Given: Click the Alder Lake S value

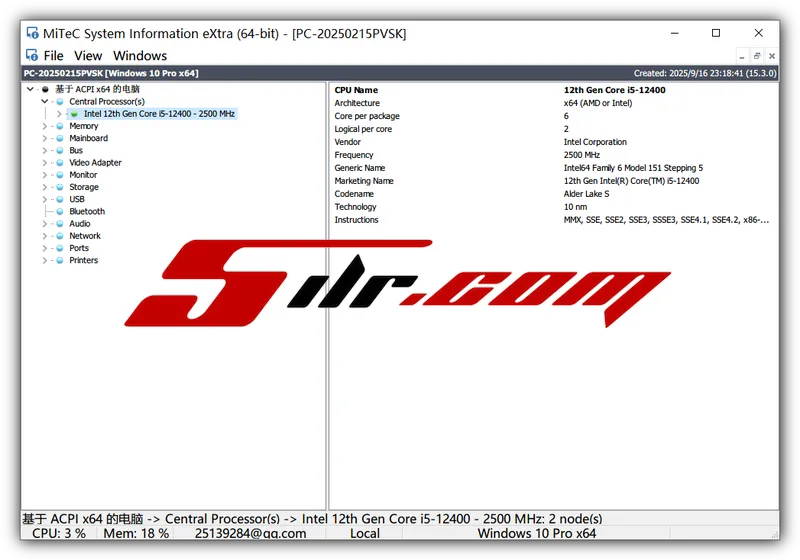Looking at the screenshot, I should pos(586,194).
